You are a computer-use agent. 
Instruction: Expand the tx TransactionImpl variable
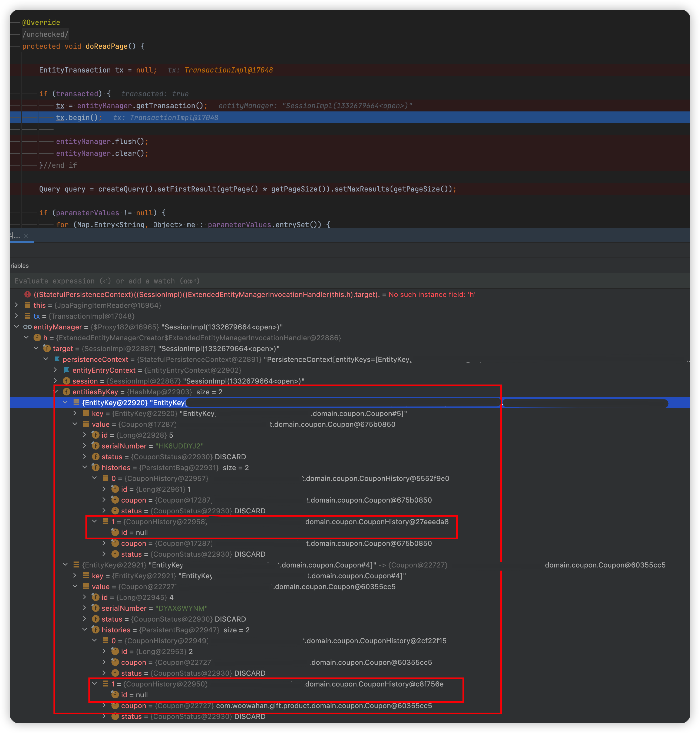point(16,316)
